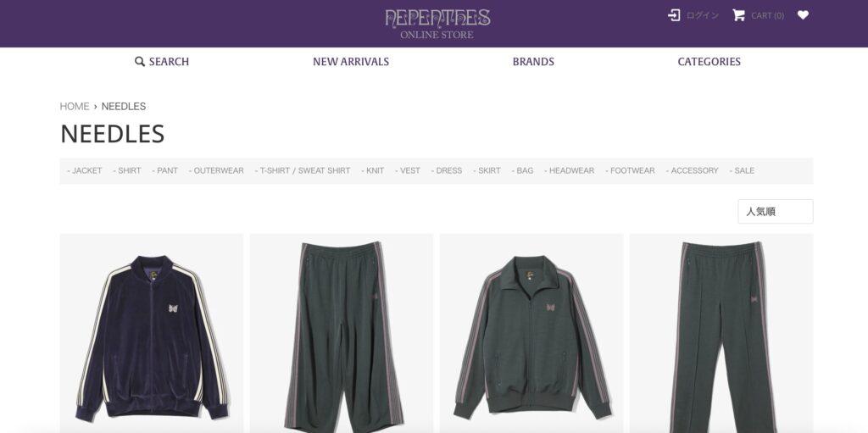Open the SALE category link
The height and width of the screenshot is (433, 868).
tap(742, 170)
